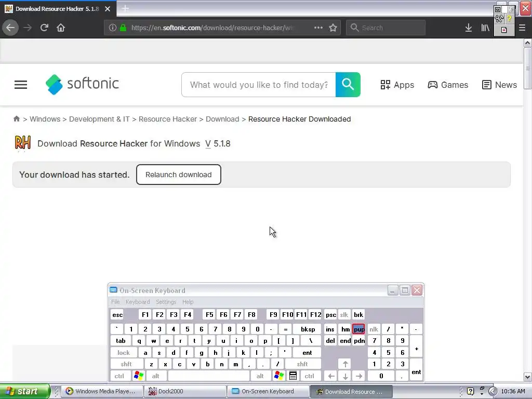Viewport: 532px width, 399px height.
Task: Open the Keyboard menu in On-Screen Keyboard
Action: (x=137, y=302)
